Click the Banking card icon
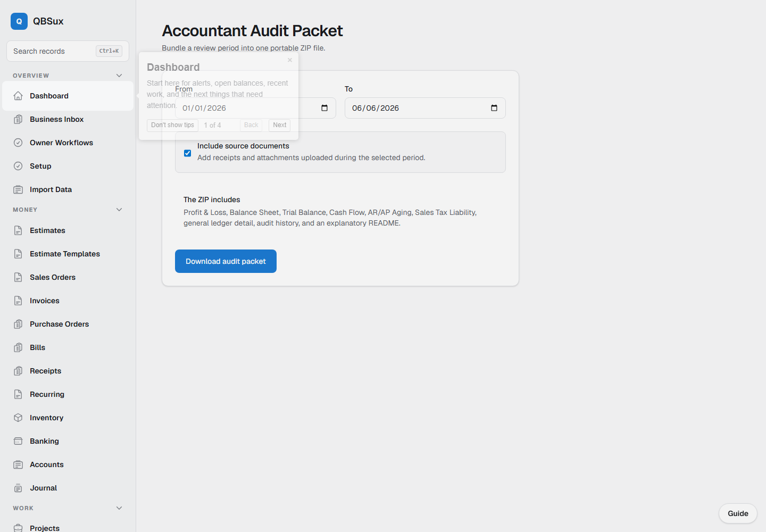The image size is (766, 532). (x=18, y=441)
